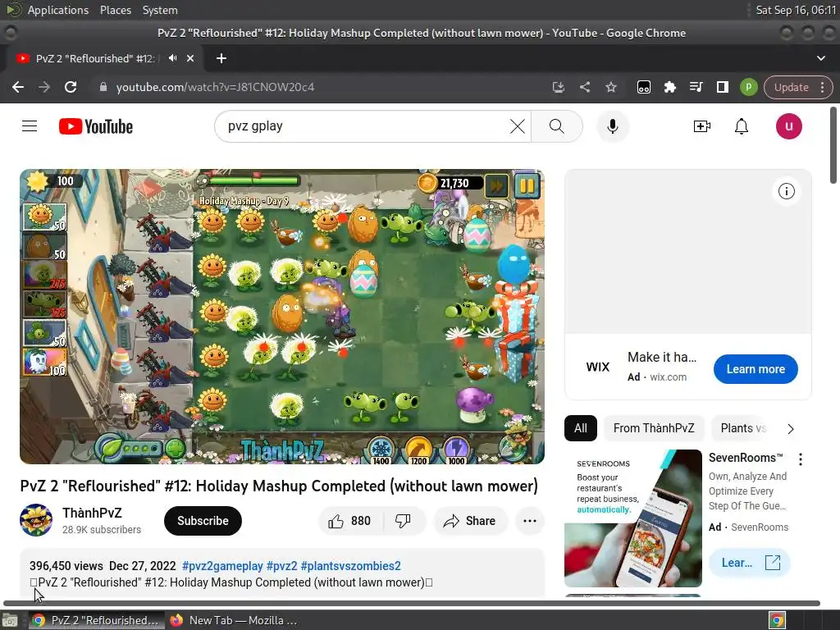Reload the YouTube page

(71, 87)
